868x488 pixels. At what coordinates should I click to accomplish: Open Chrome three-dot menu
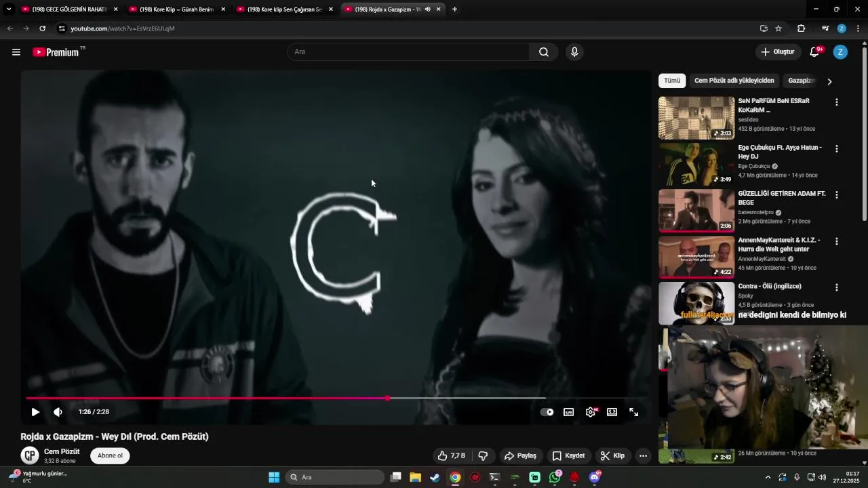[858, 28]
